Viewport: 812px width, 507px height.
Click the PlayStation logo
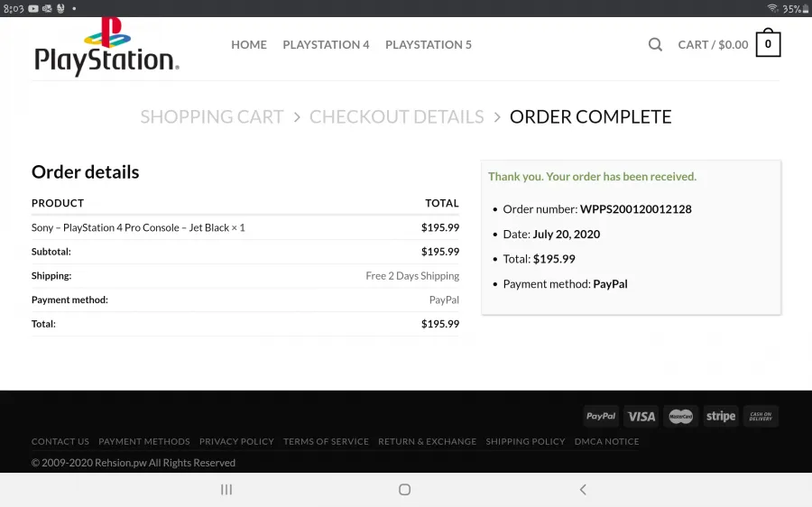point(106,47)
